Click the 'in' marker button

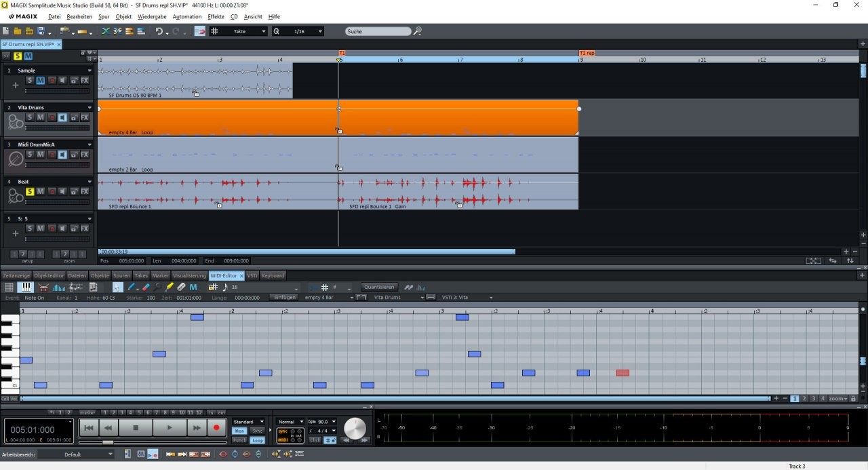(x=212, y=412)
